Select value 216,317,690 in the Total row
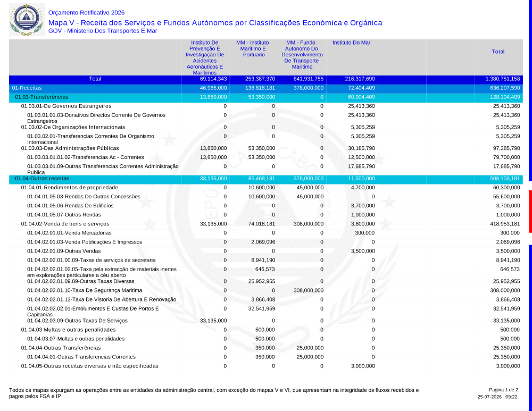Image resolution: width=532 pixels, height=411 pixels. coord(360,79)
